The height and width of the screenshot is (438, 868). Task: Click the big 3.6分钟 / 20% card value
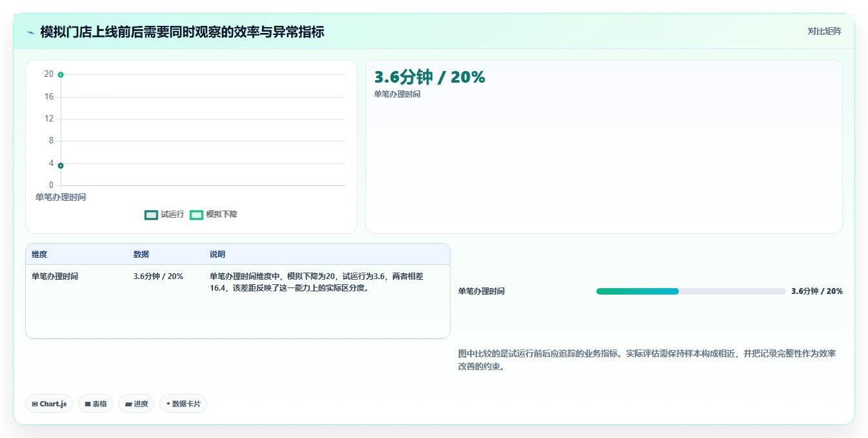429,77
